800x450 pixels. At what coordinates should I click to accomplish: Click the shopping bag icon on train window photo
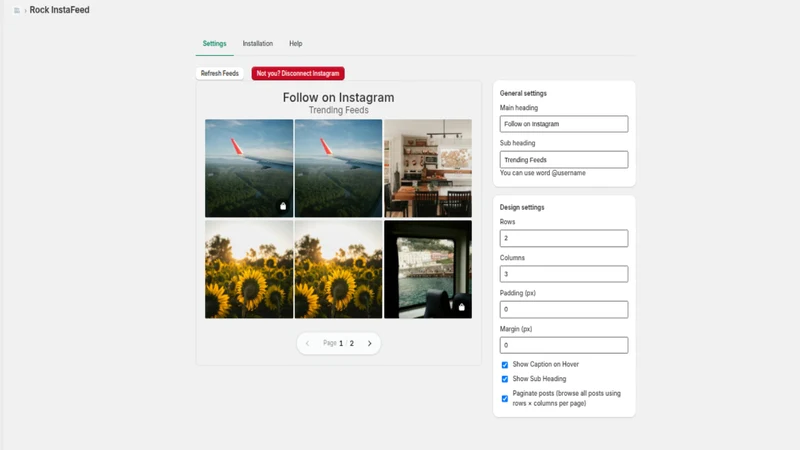(x=462, y=307)
